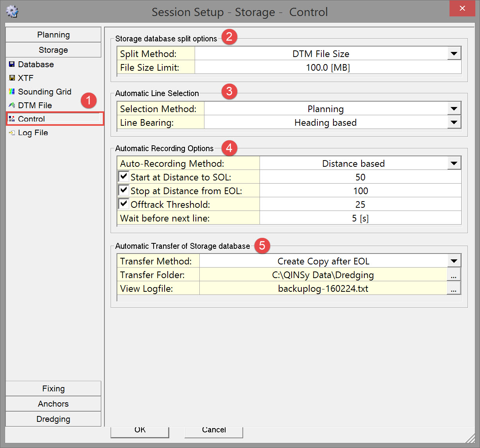The image size is (480, 448).
Task: Click the Database storage icon
Action: tap(12, 64)
